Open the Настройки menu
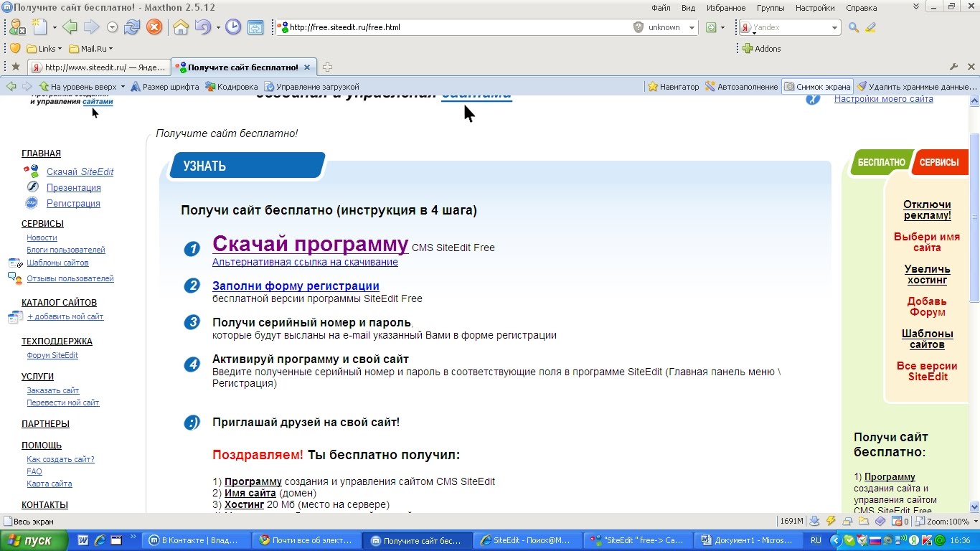The image size is (980, 551). click(x=814, y=8)
